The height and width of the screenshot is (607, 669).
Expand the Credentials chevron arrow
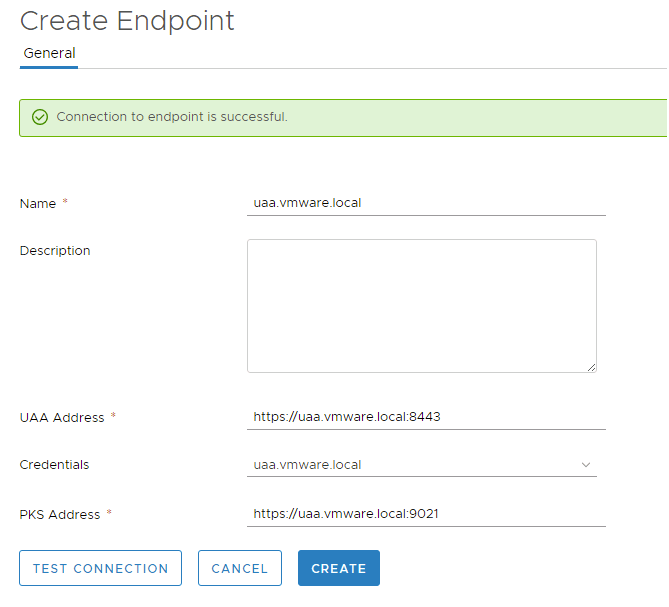point(586,465)
